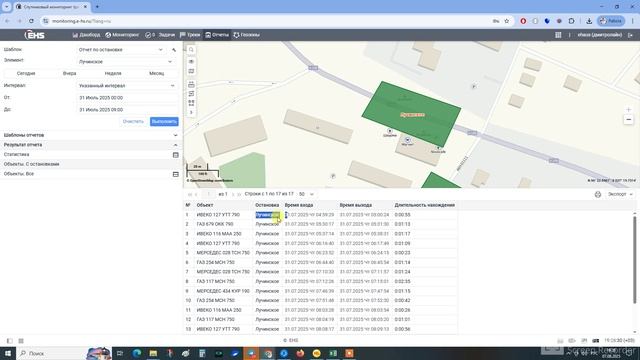This screenshot has width=640, height=360.
Task: Select the Неделя period tab
Action: click(x=113, y=73)
